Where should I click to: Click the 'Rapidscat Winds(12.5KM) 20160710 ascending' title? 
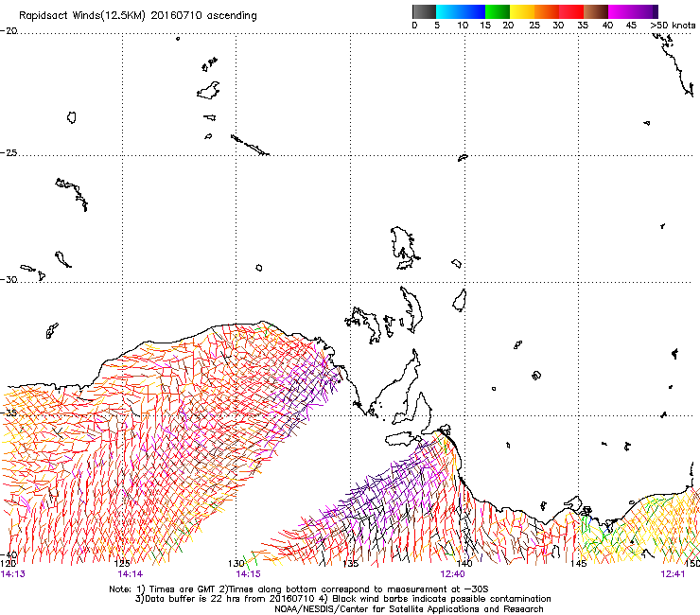click(138, 16)
